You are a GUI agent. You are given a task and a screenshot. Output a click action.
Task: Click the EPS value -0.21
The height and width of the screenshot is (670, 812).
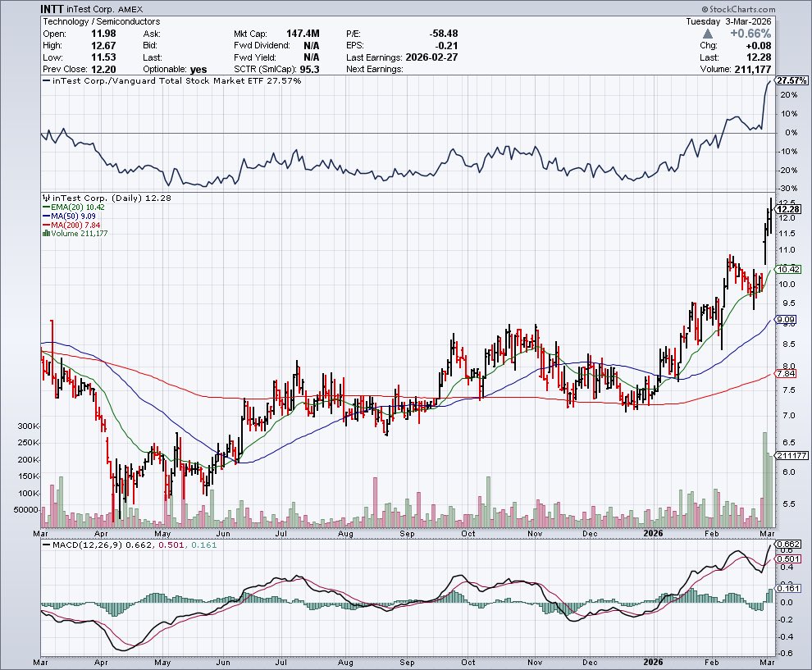point(446,46)
